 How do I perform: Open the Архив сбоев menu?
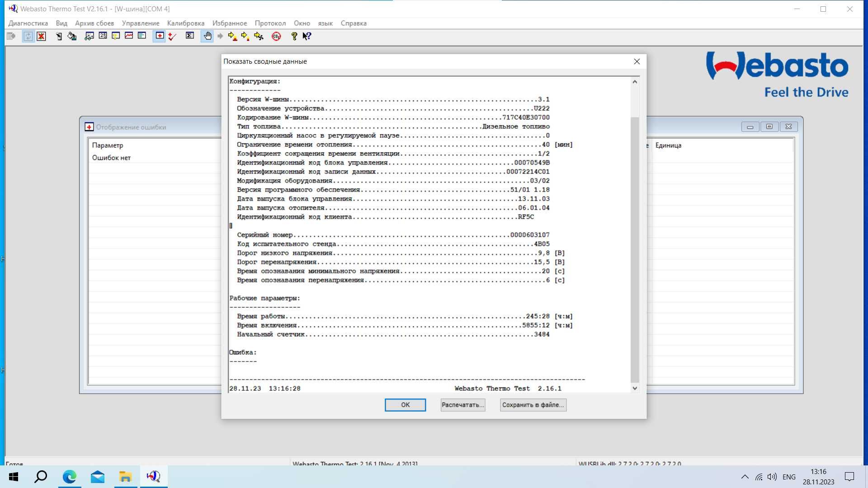click(x=94, y=23)
